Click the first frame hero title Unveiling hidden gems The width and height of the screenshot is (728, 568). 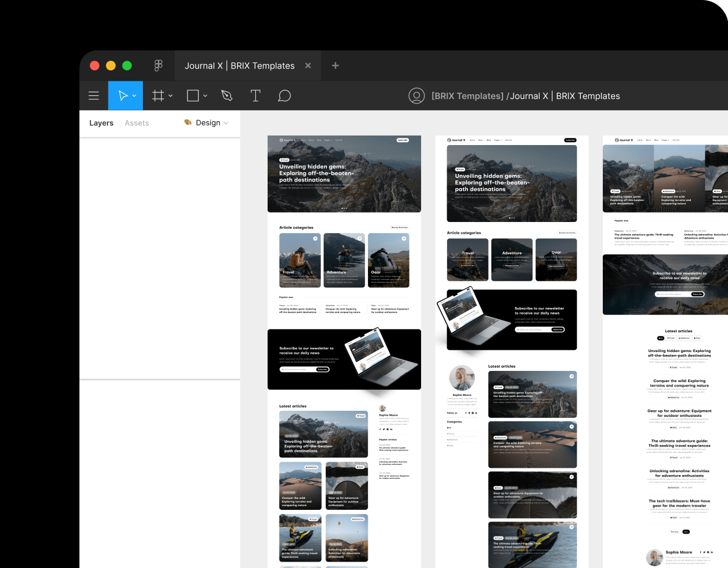point(316,173)
